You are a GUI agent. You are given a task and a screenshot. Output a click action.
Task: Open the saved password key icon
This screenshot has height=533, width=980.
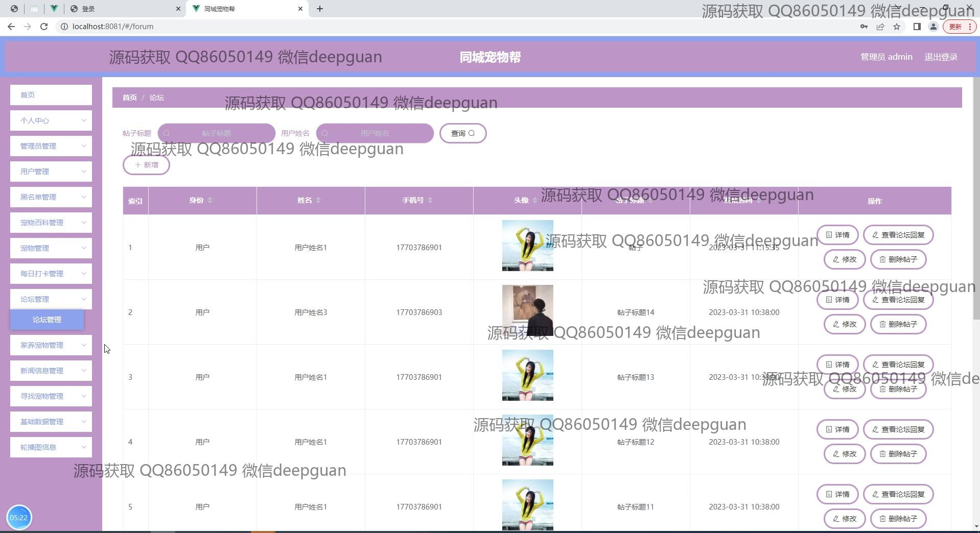tap(864, 27)
